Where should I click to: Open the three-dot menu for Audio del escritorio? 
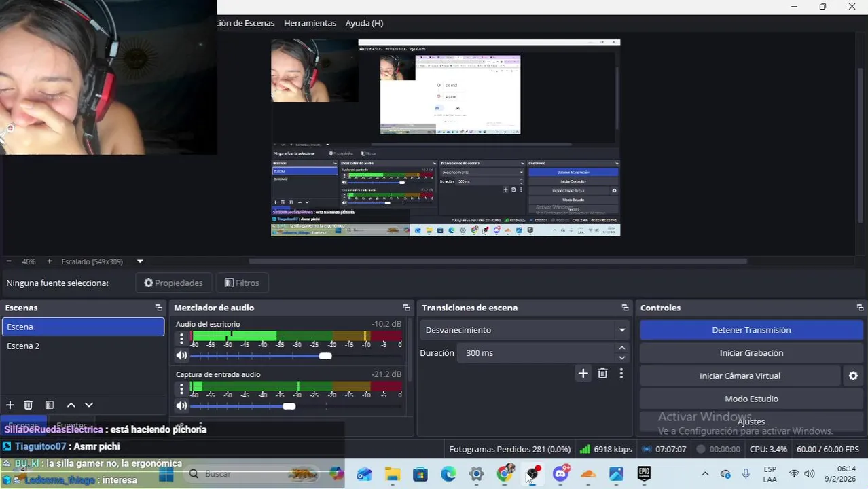tap(181, 338)
